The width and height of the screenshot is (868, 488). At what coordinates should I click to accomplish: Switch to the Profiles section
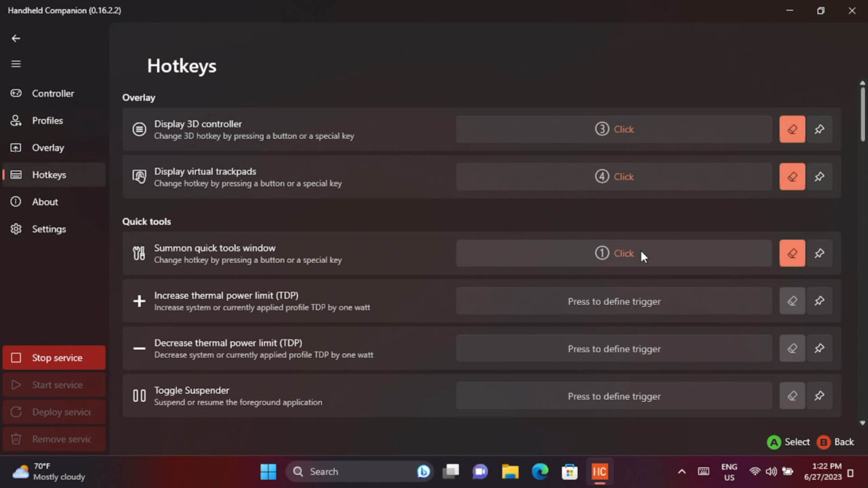(47, 120)
